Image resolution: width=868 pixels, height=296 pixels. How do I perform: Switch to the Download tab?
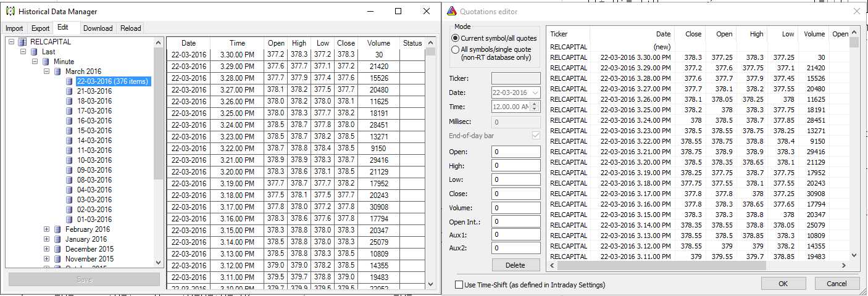[98, 28]
